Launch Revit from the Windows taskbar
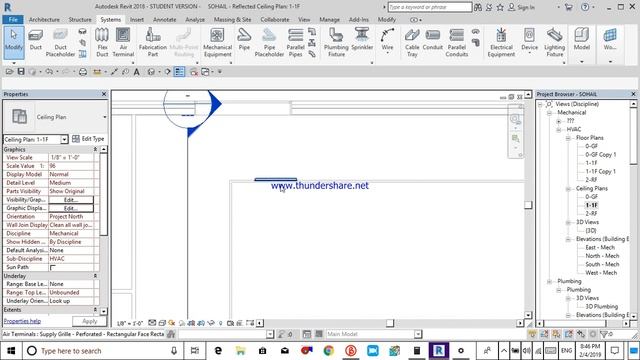 tap(439, 351)
